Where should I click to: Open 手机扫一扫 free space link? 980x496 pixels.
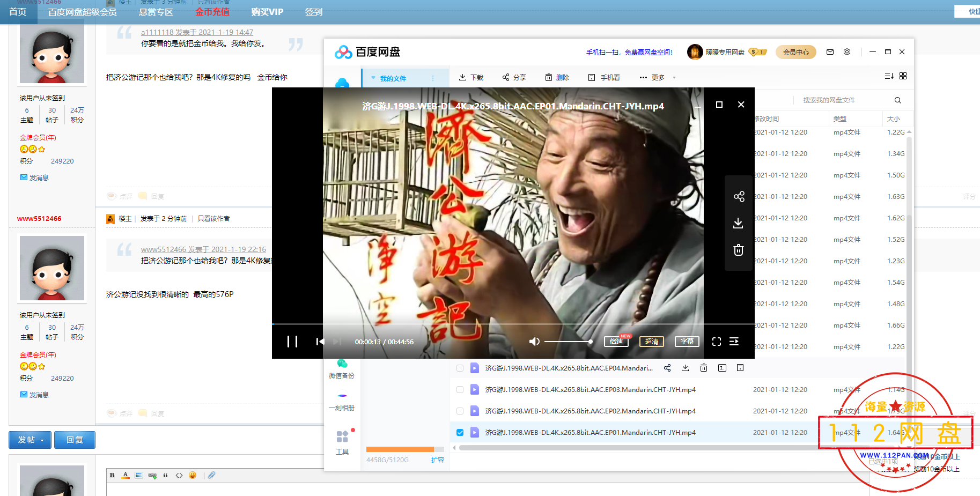629,52
